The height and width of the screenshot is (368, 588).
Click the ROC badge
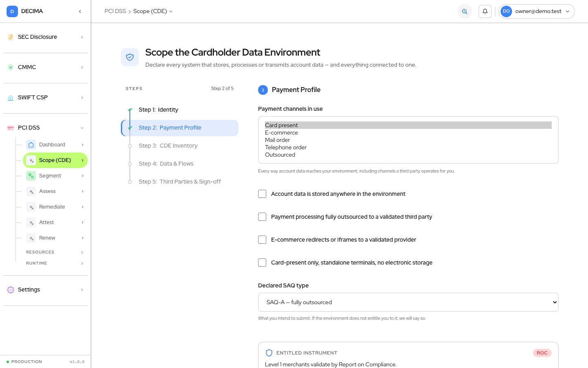(x=542, y=353)
